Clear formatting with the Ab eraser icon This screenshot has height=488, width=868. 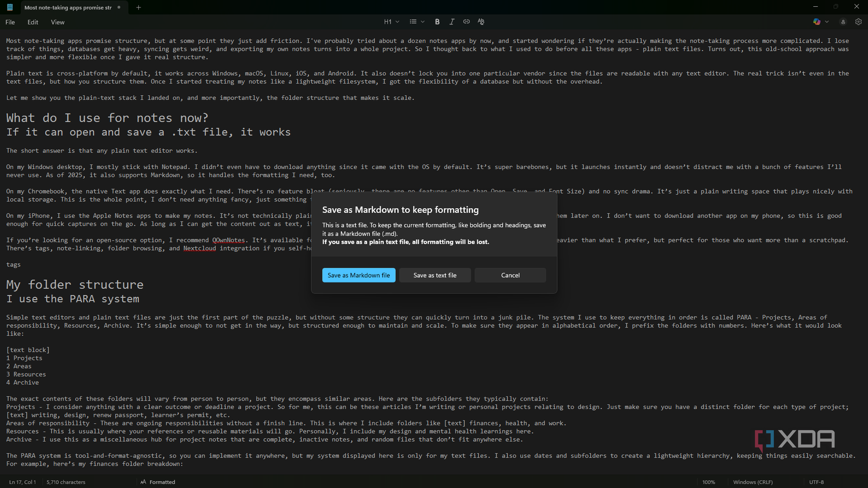(480, 22)
